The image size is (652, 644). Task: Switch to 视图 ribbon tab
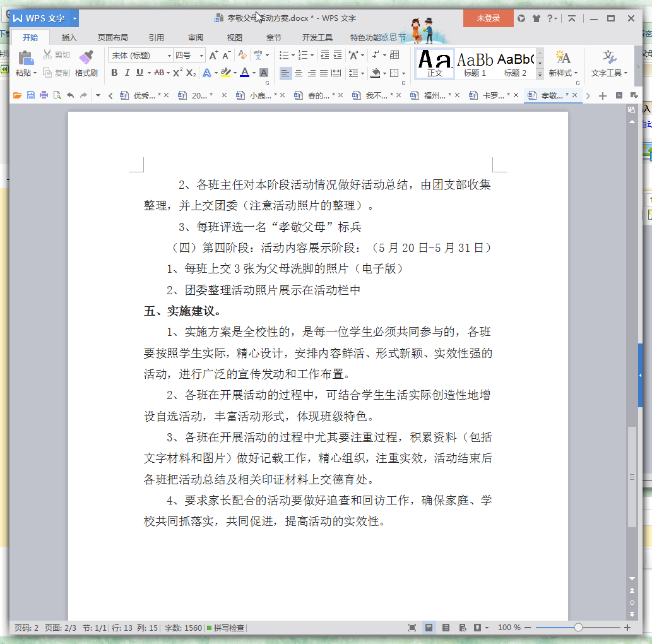click(x=235, y=37)
